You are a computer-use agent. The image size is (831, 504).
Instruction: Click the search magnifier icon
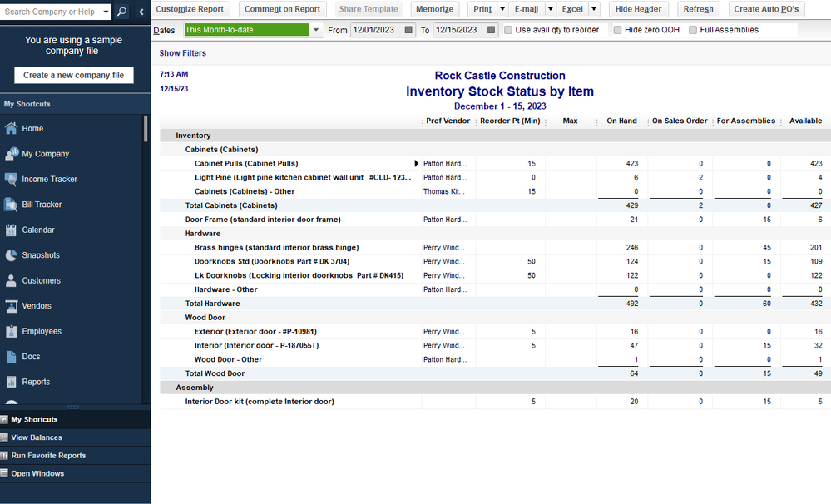click(121, 11)
